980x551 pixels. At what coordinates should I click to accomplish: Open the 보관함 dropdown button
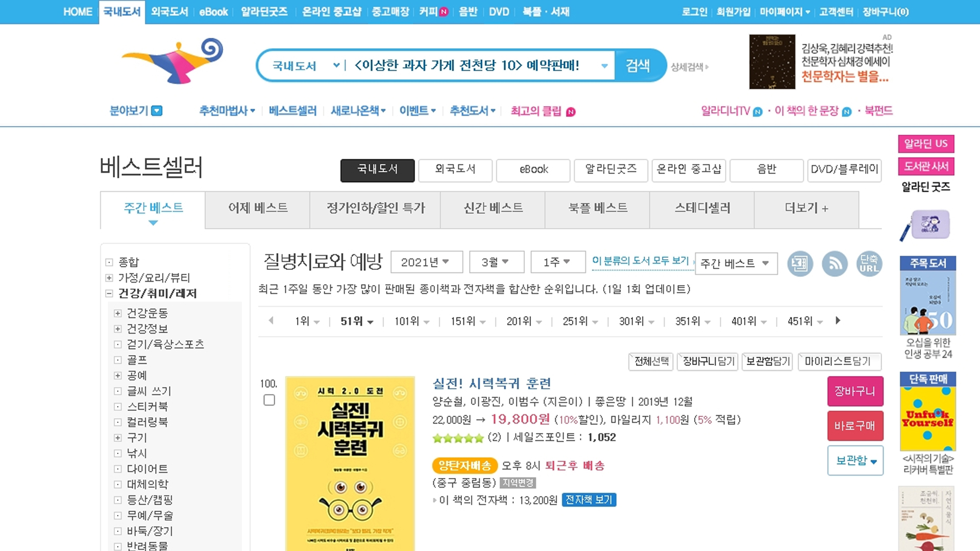855,460
